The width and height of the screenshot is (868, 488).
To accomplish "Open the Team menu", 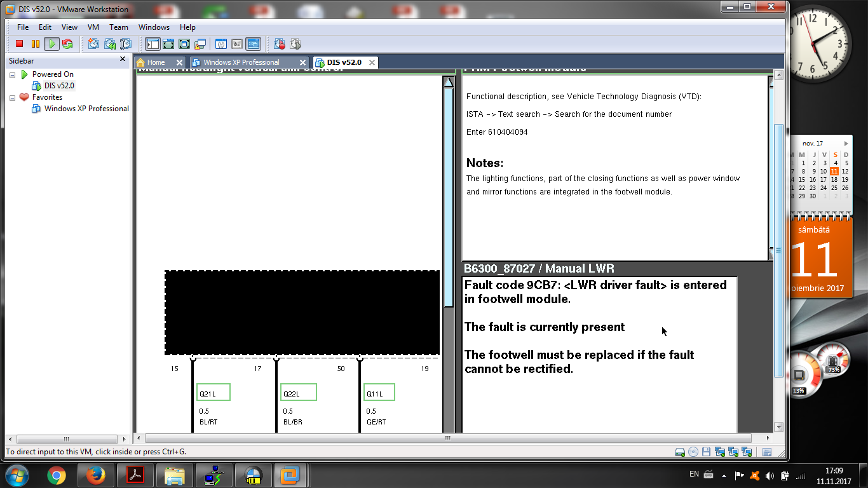I will (x=119, y=27).
